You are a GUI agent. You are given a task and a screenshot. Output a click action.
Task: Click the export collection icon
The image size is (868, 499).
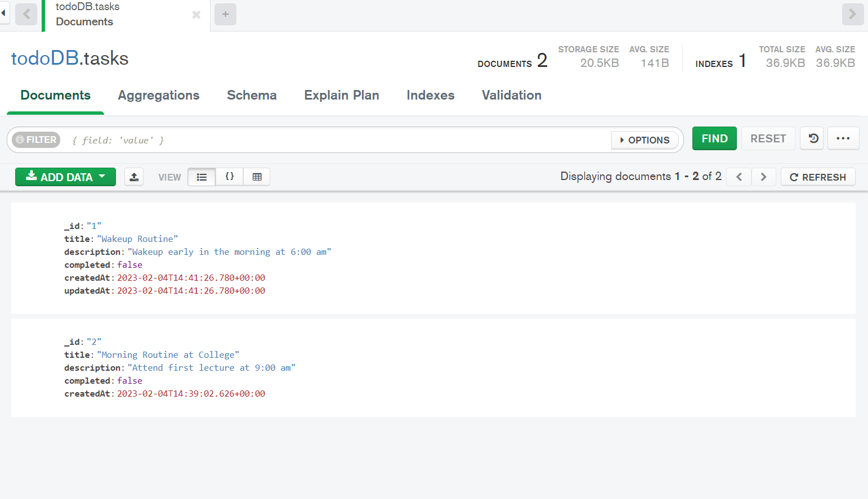point(134,177)
